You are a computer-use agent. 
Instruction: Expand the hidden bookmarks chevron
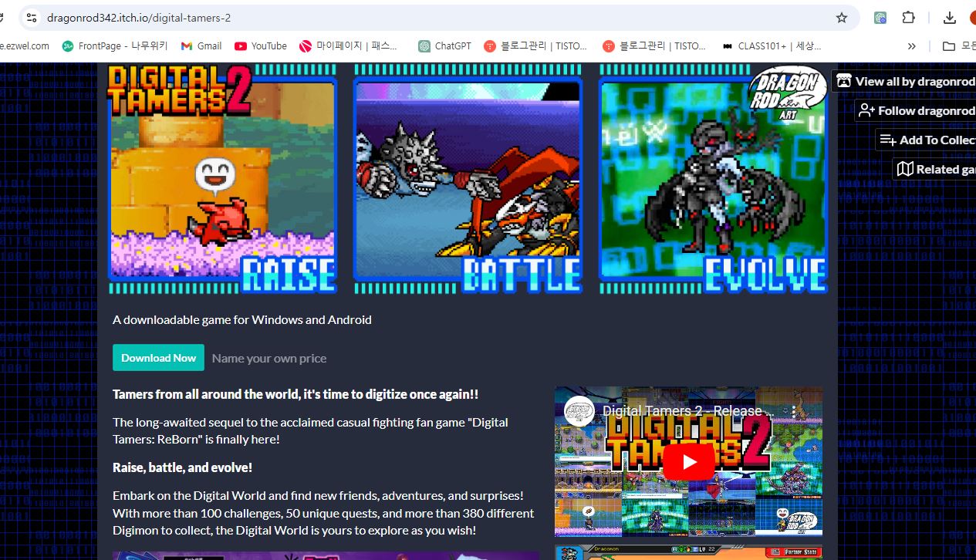[912, 46]
